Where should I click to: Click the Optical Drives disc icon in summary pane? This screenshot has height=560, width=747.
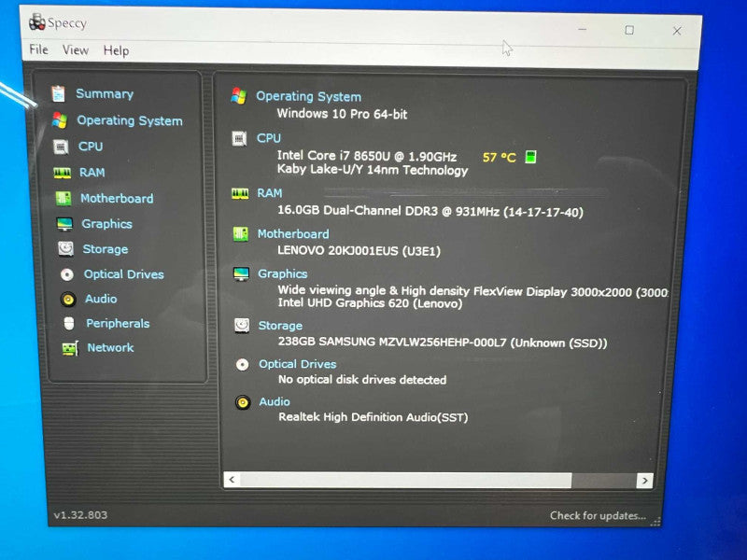tap(242, 365)
